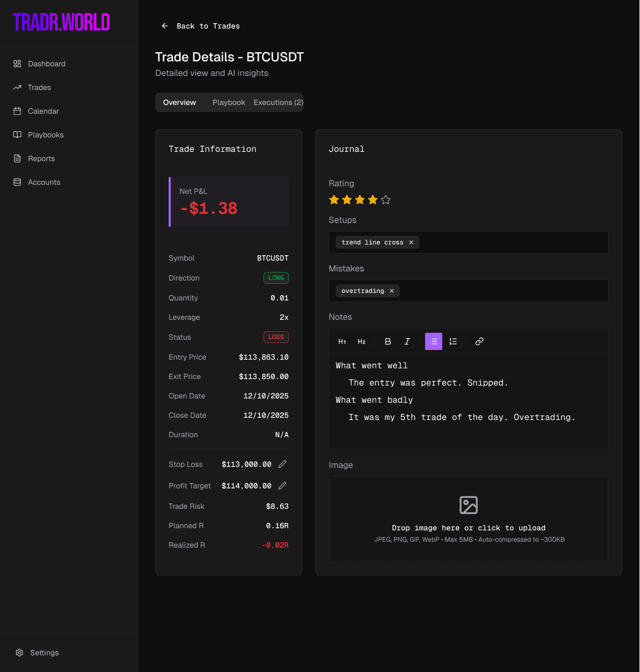Switch to the Playbook tab
The image size is (640, 672).
[229, 102]
